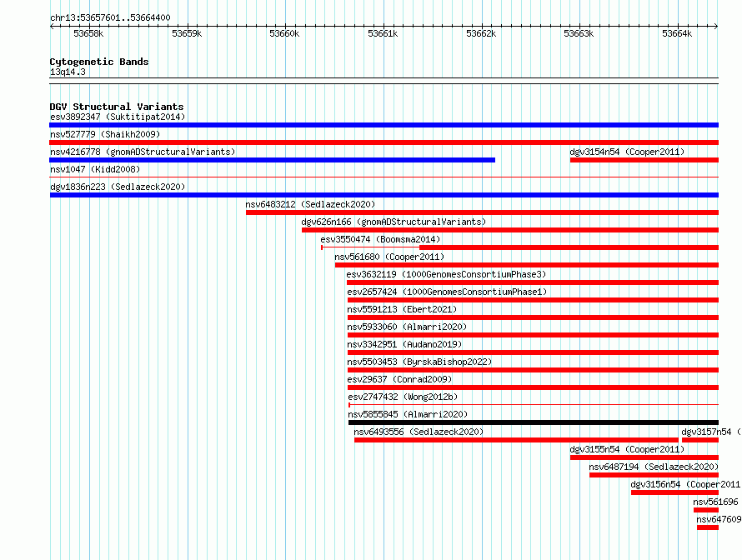Open nsv6493556 (Sedlazeck2020) label
Screen dimensions: 742x560
(419, 432)
